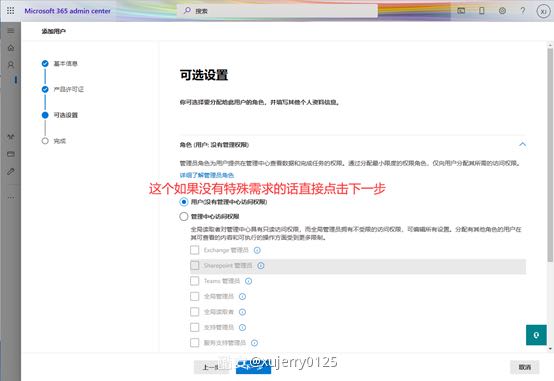554x381 pixels.
Task: Open the Billing card icon in sidebar
Action: 11,154
